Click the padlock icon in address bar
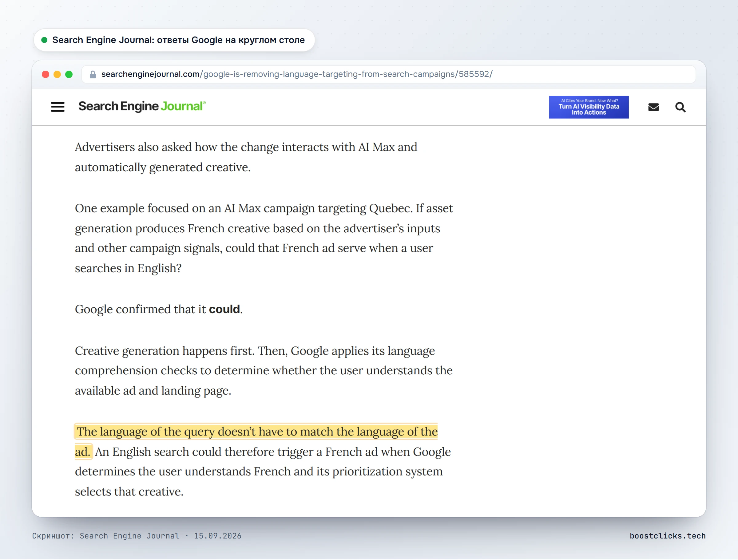Screen dimensions: 738x560 point(93,74)
